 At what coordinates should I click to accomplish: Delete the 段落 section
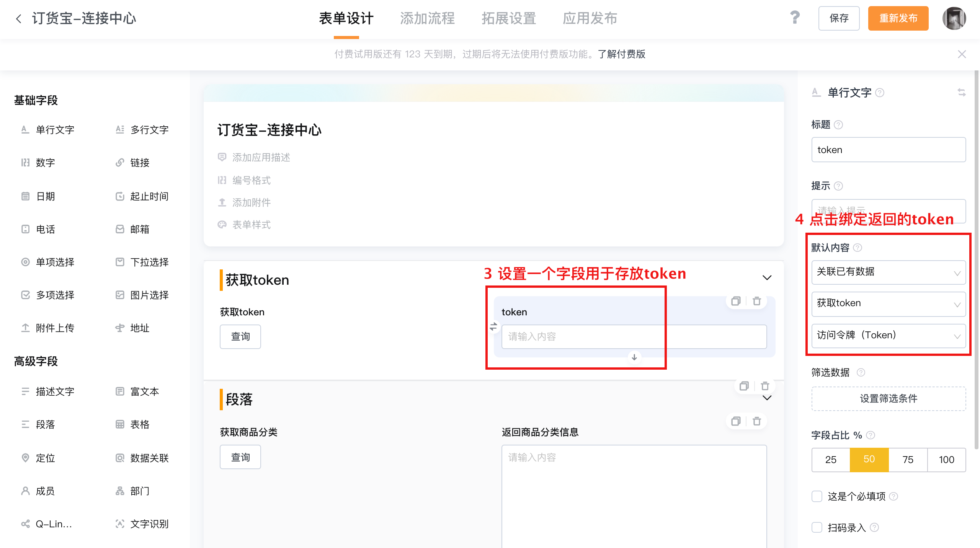pos(765,386)
